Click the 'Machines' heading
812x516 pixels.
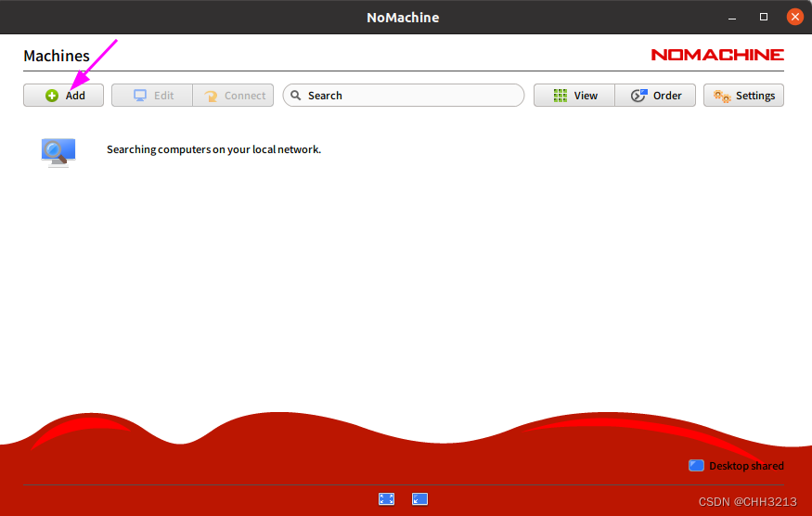pos(57,56)
